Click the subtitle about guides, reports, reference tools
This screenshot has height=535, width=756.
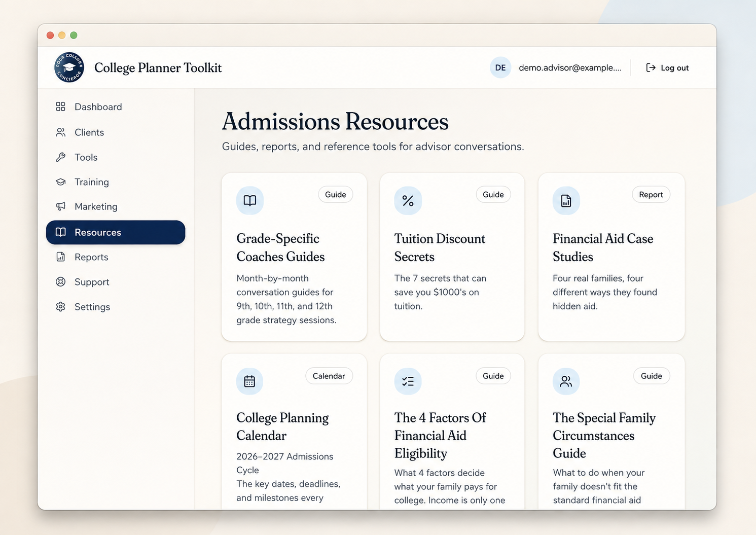(373, 147)
